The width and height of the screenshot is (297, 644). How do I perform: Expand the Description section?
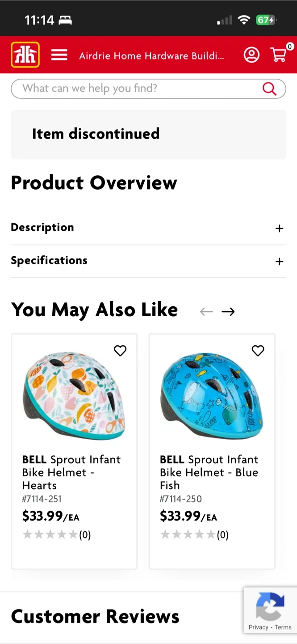tap(279, 229)
